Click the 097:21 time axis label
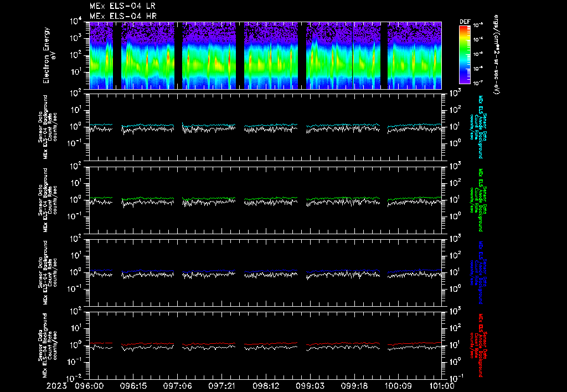Screen dimensions: 567x392 tap(221, 386)
